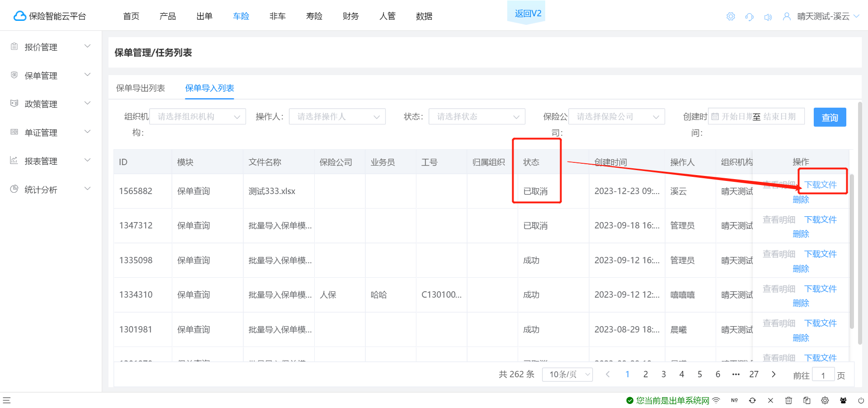Click the power icon in bottom bar
Viewport: 868px width, 408px height.
(861, 400)
